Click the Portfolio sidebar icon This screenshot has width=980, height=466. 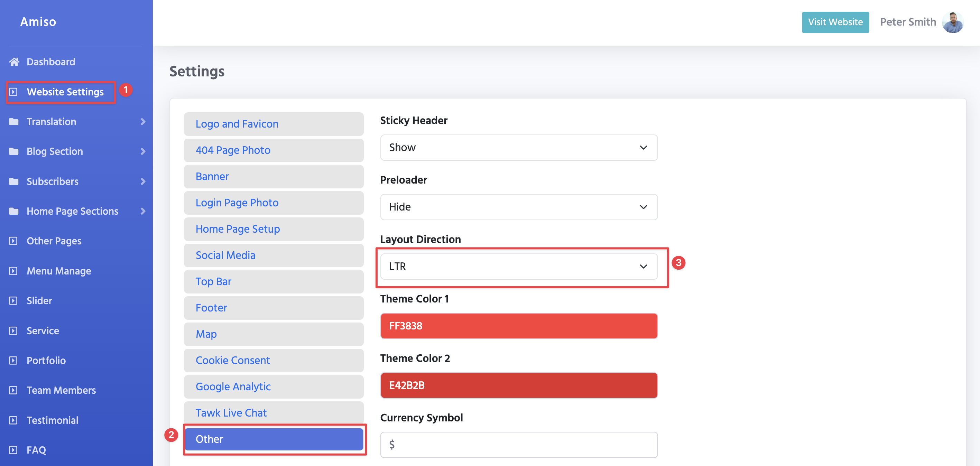13,360
